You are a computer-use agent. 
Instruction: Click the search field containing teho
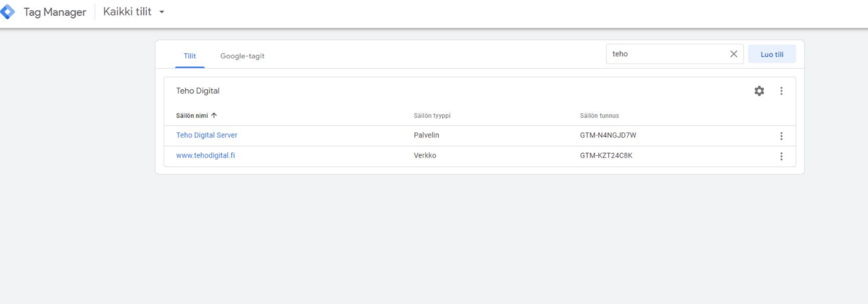[666, 54]
